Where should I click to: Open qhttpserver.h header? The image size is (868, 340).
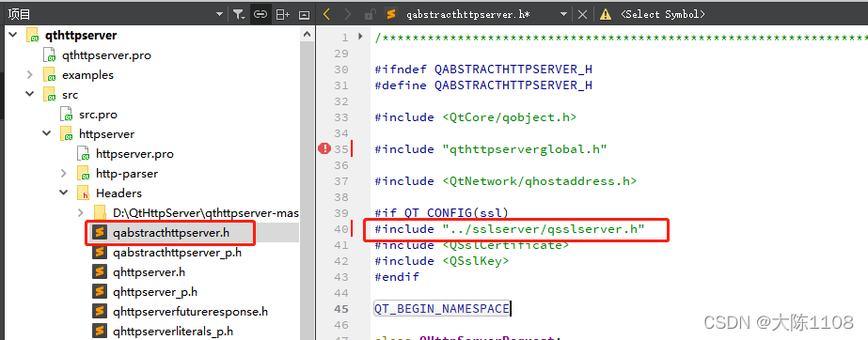tap(149, 272)
